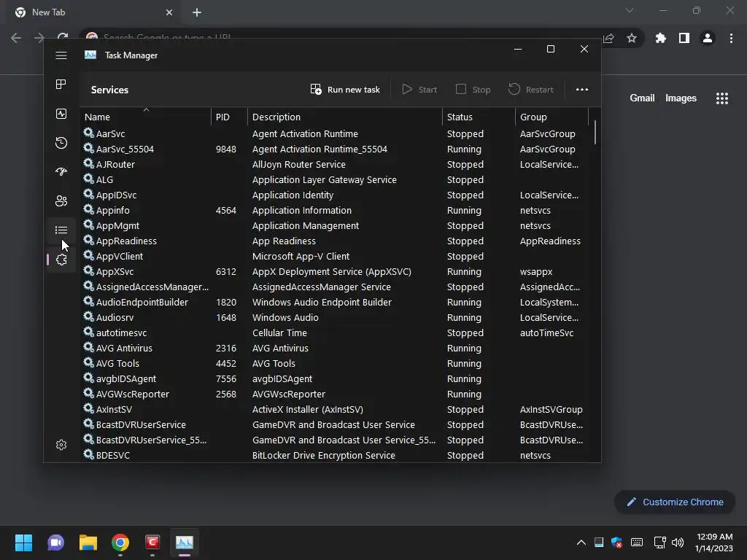Select the AppVClient service name
747x560 pixels.
coord(120,256)
